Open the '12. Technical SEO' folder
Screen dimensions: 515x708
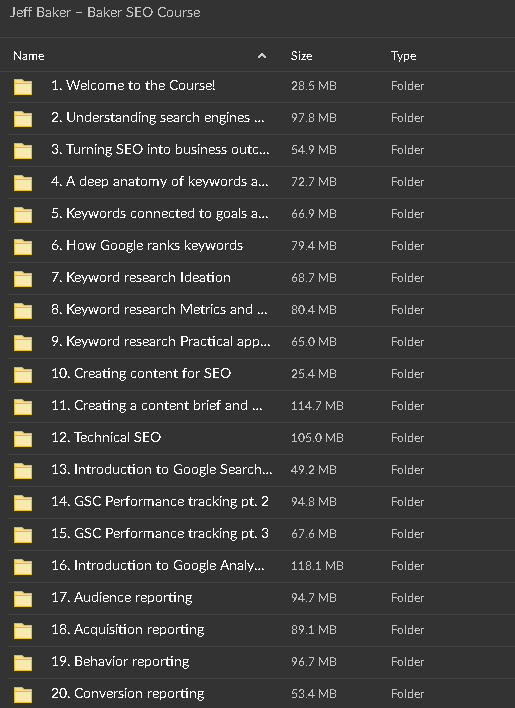106,438
